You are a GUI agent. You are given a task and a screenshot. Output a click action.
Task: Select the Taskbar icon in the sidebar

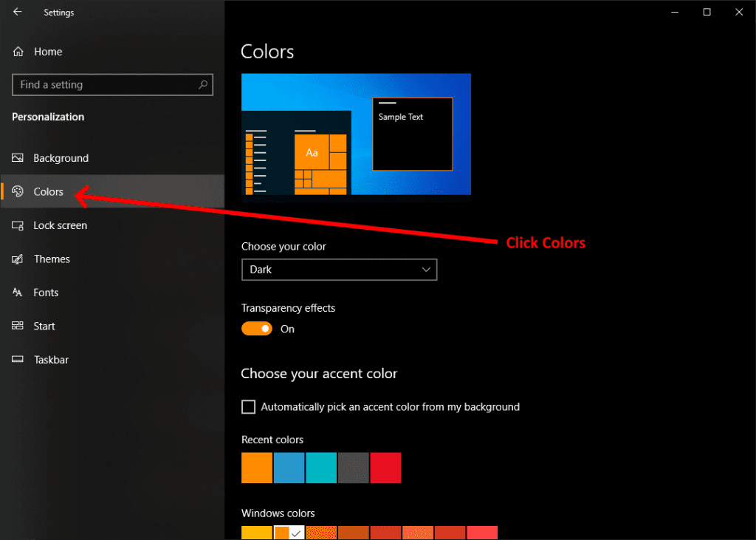point(16,360)
